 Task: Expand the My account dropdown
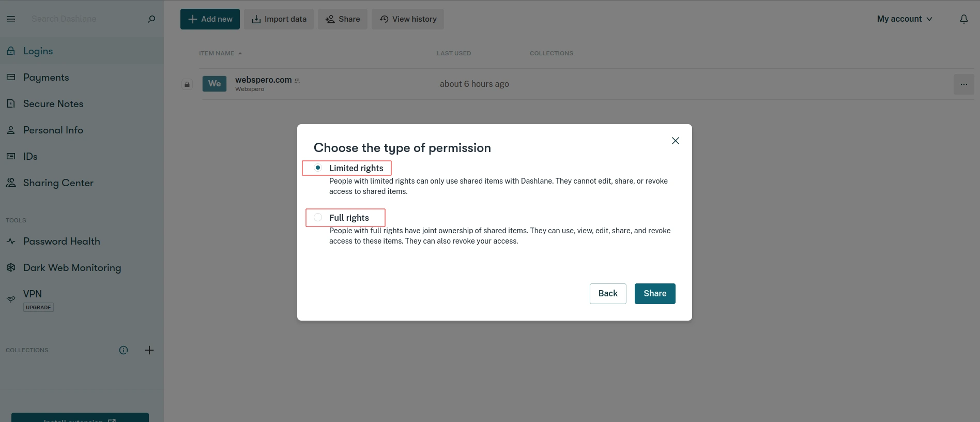pos(905,19)
